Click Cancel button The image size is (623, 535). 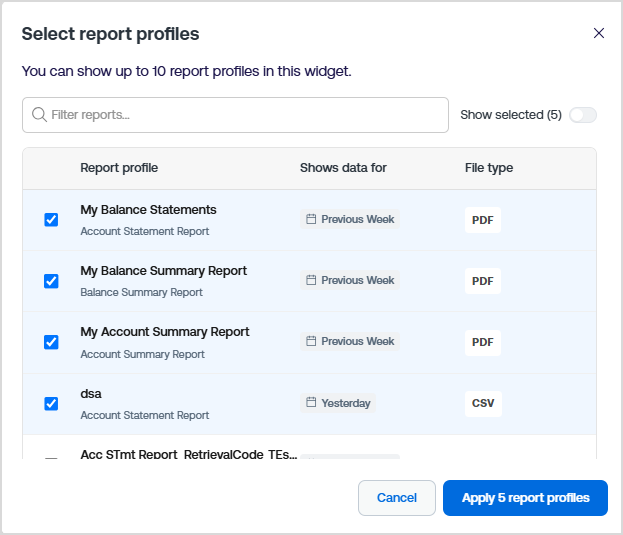pyautogui.click(x=397, y=498)
